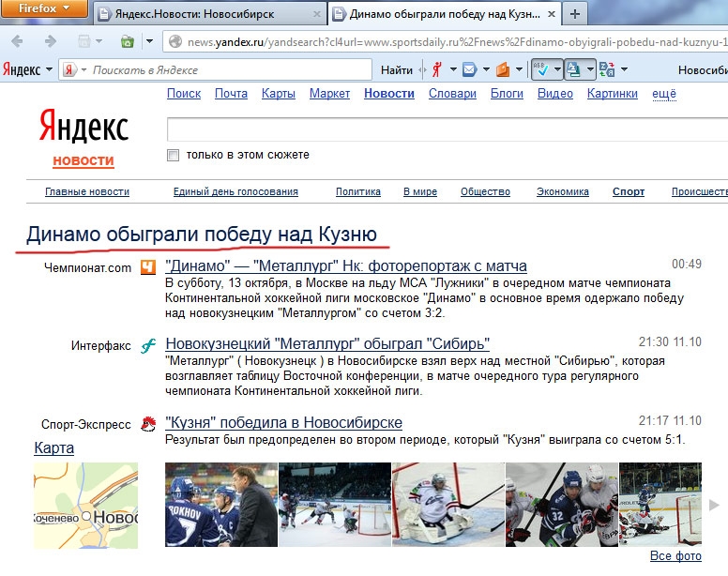Image resolution: width=728 pixels, height=576 pixels.
Task: Open the bold Новости top link
Action: (x=389, y=94)
